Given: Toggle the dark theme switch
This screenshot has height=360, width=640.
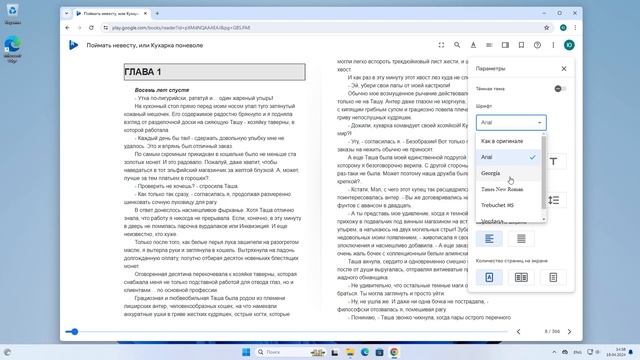Looking at the screenshot, I should pyautogui.click(x=560, y=89).
